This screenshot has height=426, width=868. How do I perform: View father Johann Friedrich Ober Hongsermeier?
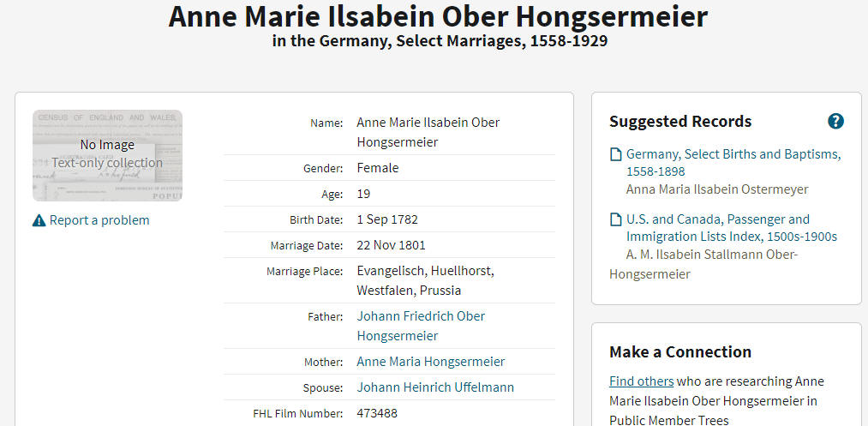[421, 326]
